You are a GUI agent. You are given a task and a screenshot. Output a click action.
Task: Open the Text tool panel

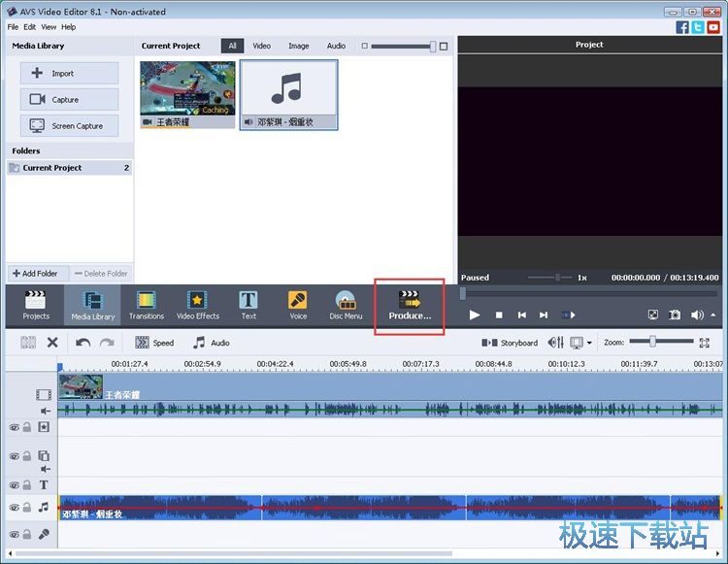[x=248, y=305]
